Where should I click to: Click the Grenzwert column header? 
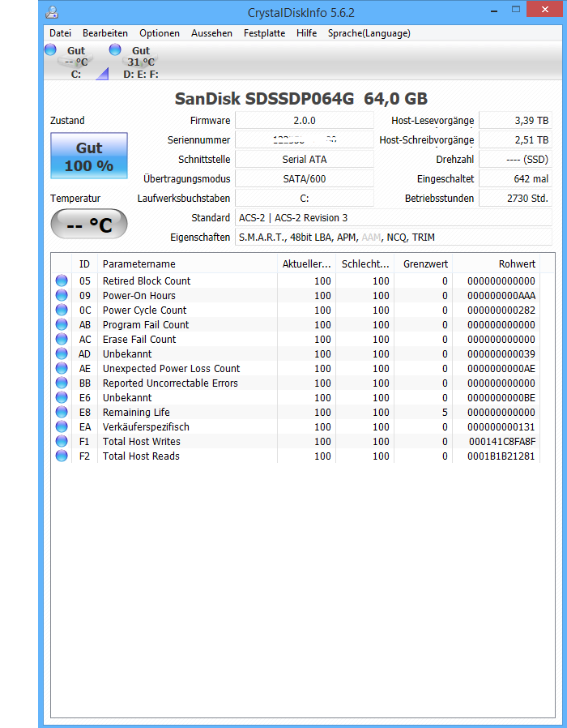click(x=423, y=263)
